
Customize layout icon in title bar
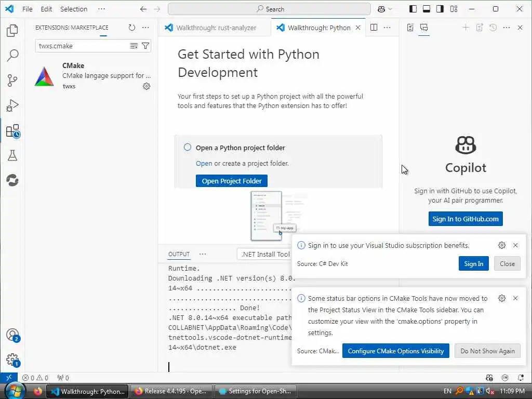click(x=454, y=9)
